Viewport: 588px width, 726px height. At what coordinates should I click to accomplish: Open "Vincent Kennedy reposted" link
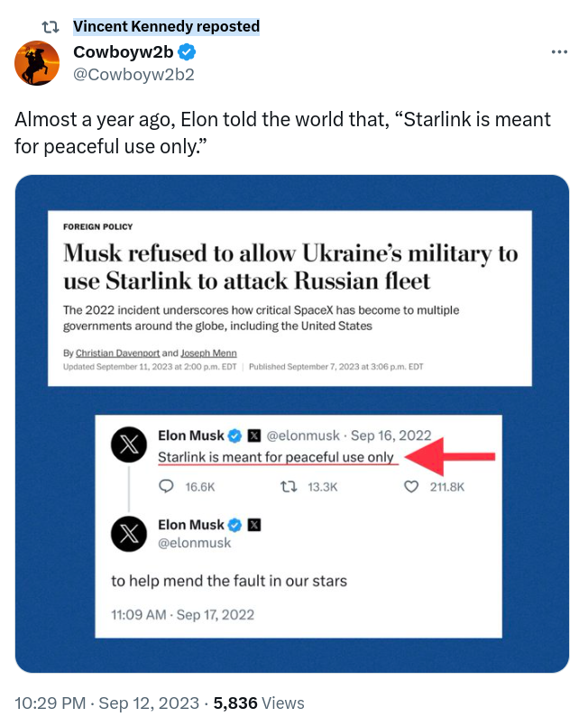(x=166, y=26)
